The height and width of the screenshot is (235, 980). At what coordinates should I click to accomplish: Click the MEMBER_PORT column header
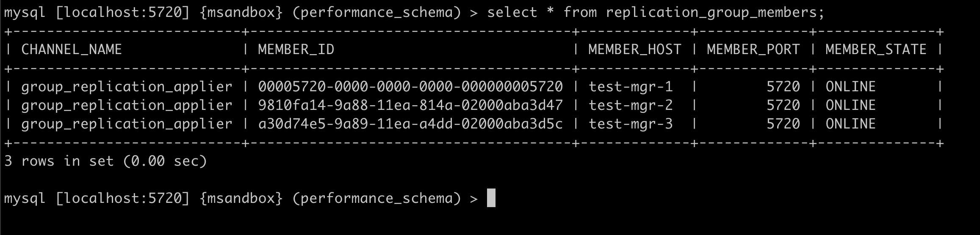coord(753,50)
